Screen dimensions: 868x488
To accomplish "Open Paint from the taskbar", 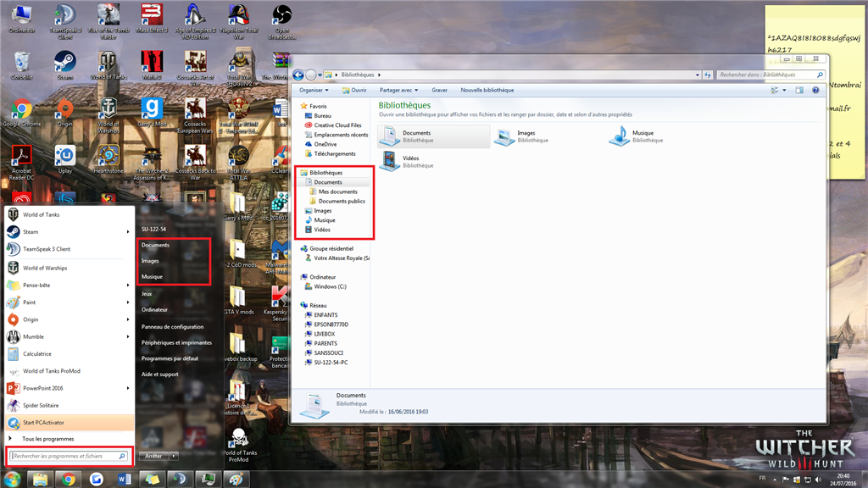I will [236, 480].
